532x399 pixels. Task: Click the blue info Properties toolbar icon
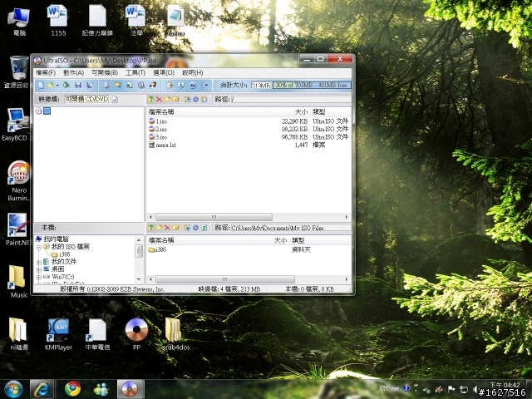181,85
